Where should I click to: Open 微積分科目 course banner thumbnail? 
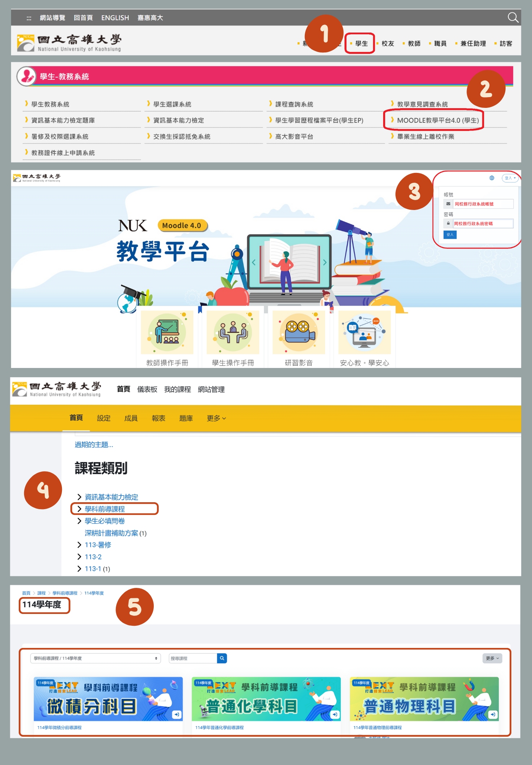108,699
